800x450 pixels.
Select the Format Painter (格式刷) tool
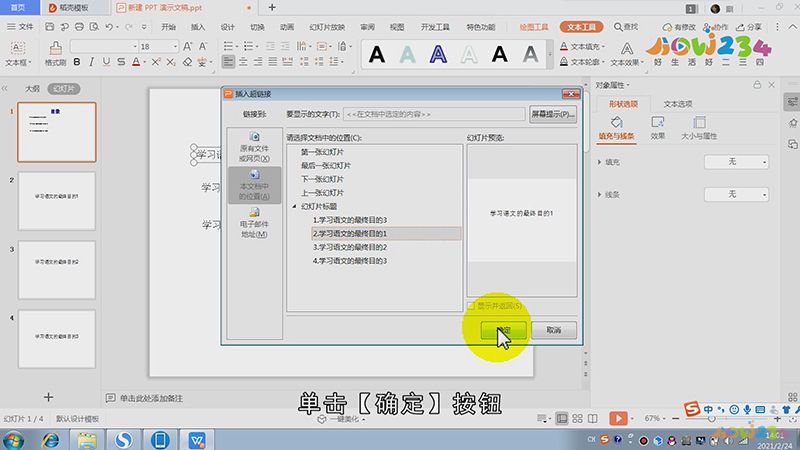55,54
